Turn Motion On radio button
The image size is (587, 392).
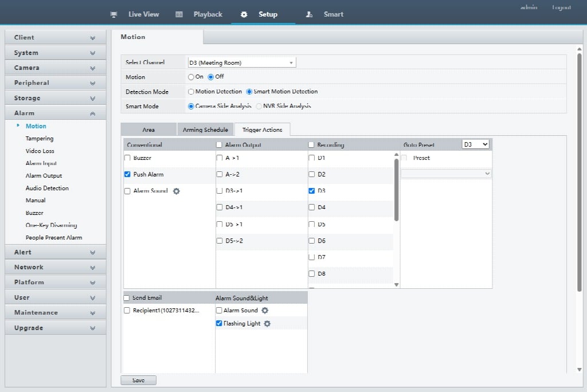pyautogui.click(x=191, y=77)
